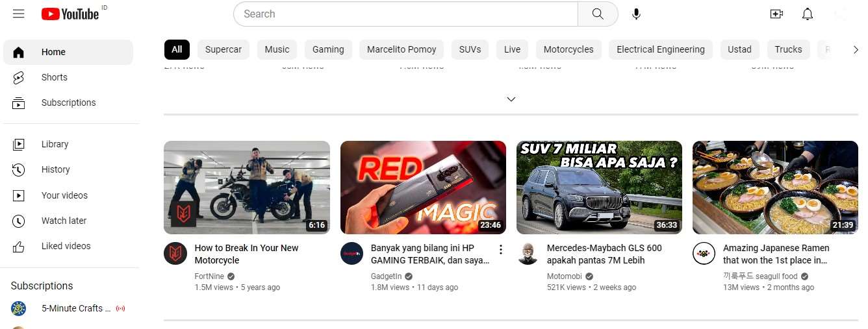Play the motorcycle break-in video thumbnail

point(247,188)
